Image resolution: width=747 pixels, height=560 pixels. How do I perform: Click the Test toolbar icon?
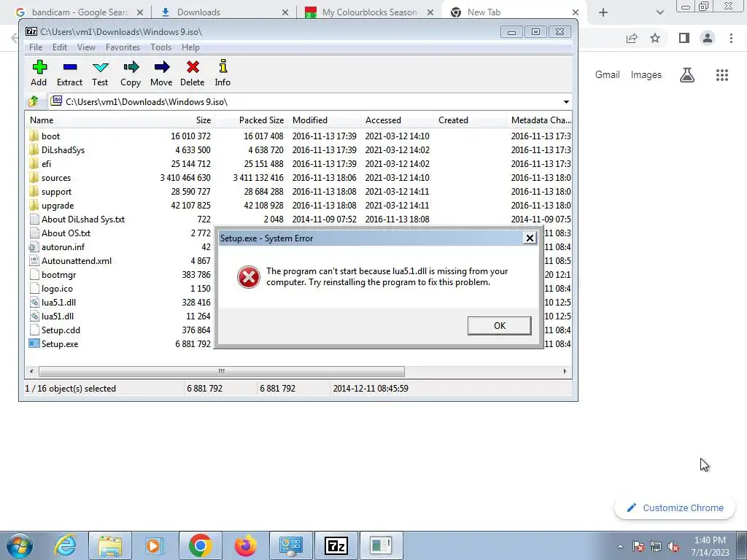[100, 74]
